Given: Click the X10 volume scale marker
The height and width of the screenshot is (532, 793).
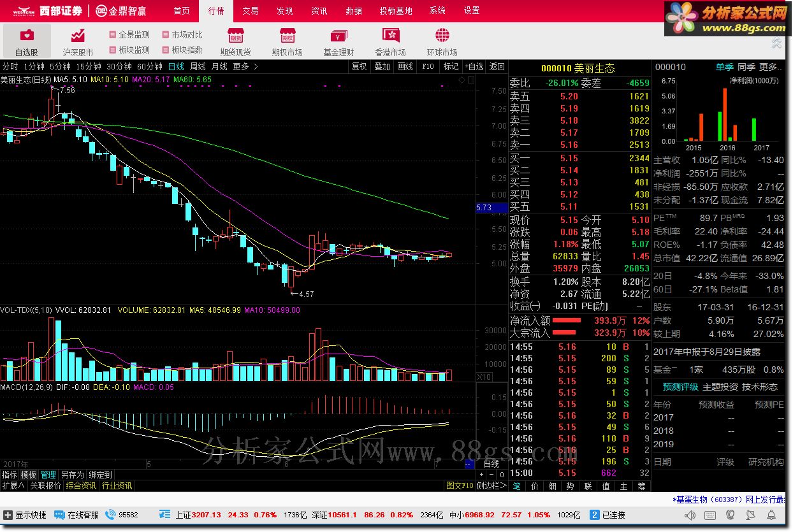Looking at the screenshot, I should click(x=484, y=377).
